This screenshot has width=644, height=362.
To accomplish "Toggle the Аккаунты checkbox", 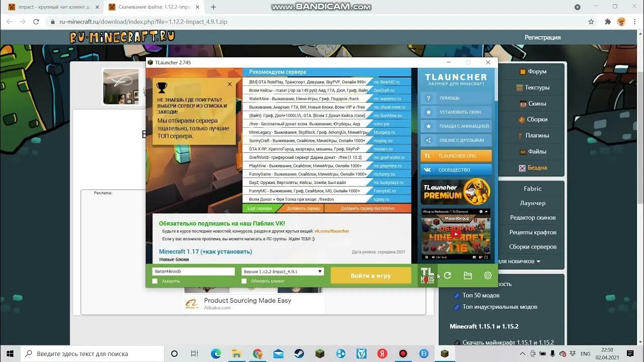I will pyautogui.click(x=155, y=281).
